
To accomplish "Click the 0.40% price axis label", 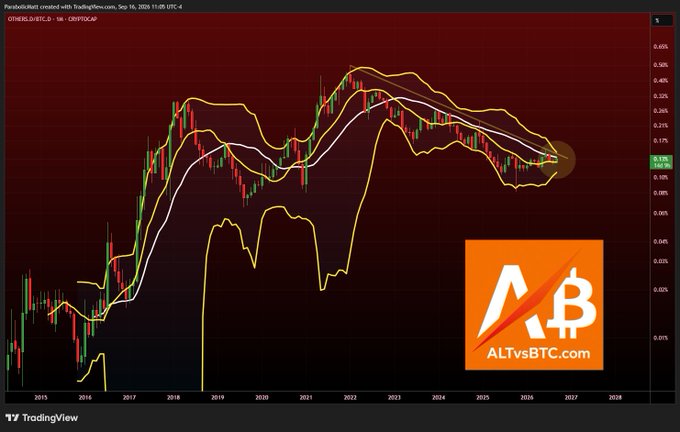I will click(x=661, y=81).
